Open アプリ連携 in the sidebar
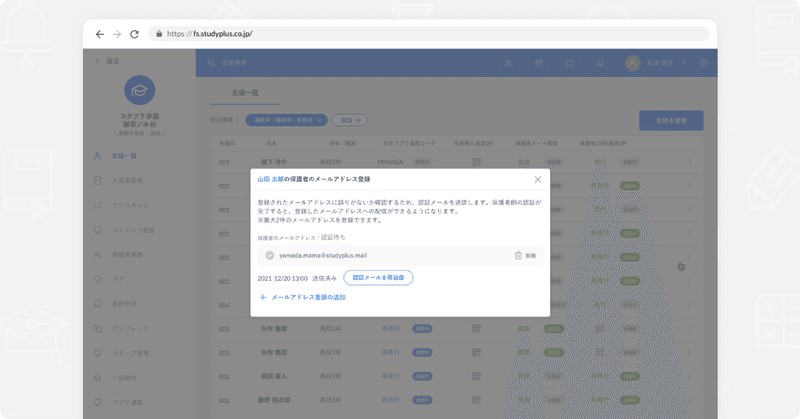Screen dimensions: 800x419 tap(127, 403)
